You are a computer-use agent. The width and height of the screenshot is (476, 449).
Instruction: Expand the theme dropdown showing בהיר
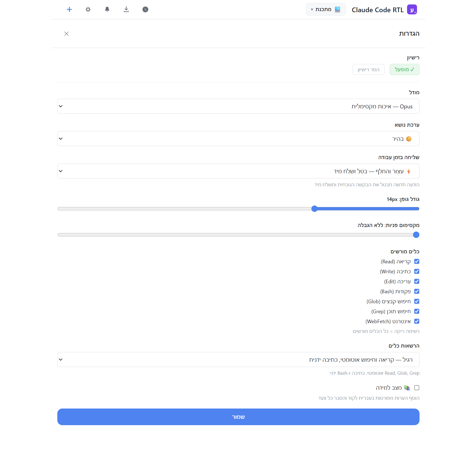238,139
